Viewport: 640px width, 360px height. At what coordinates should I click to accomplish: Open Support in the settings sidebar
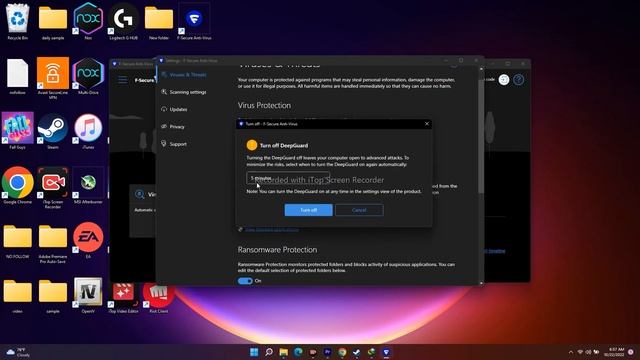[178, 144]
